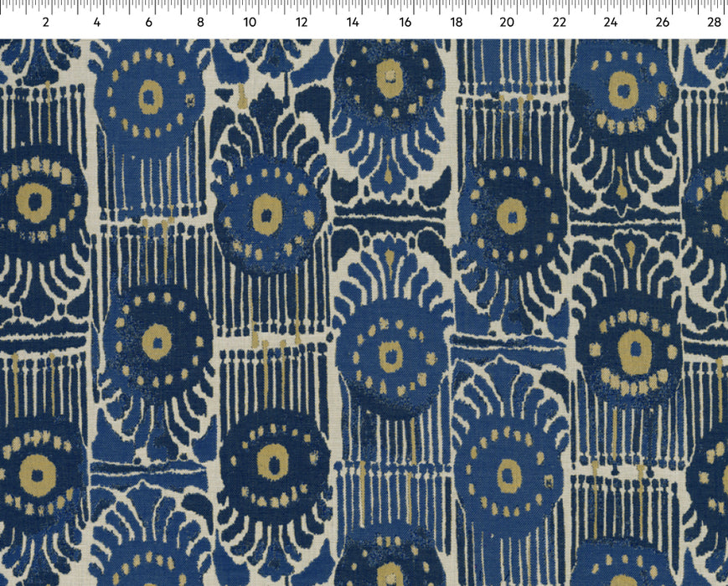Click the ruler number 24
Image resolution: width=728 pixels, height=586 pixels.
pyautogui.click(x=611, y=23)
